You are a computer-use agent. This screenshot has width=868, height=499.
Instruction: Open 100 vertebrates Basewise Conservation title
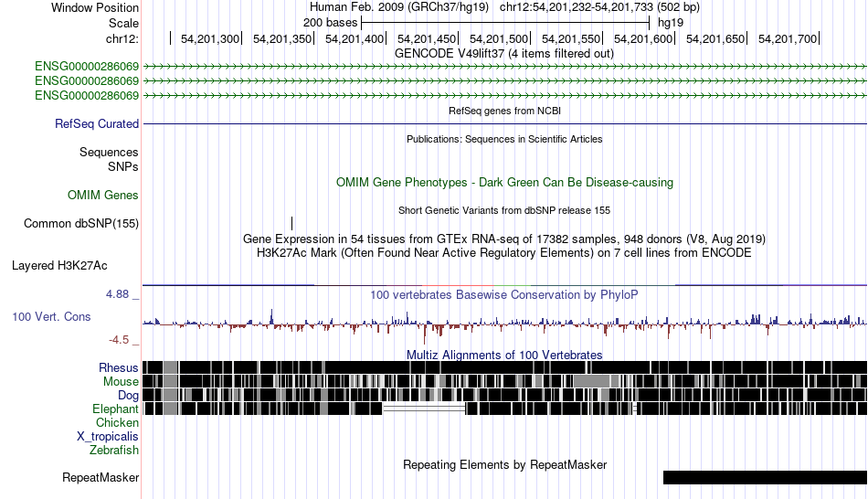pos(504,294)
